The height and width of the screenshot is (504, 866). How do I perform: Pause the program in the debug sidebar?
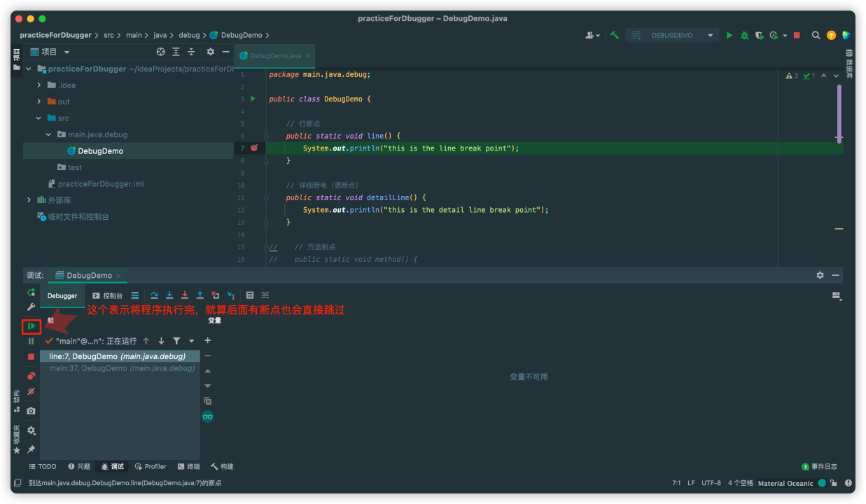31,341
